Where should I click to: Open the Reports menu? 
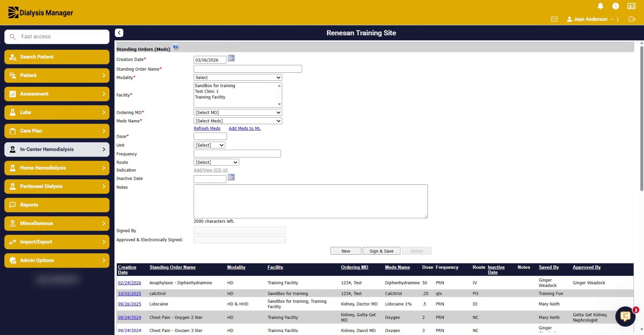coord(57,205)
